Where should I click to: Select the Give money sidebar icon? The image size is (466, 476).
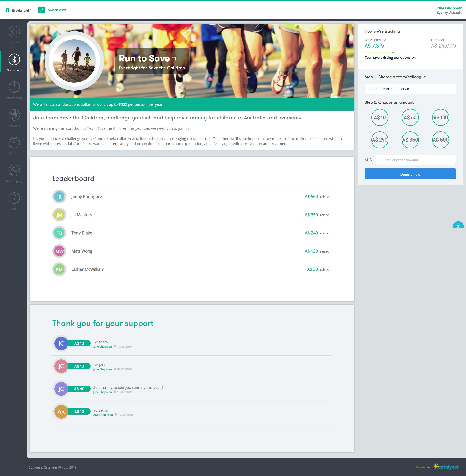click(14, 59)
